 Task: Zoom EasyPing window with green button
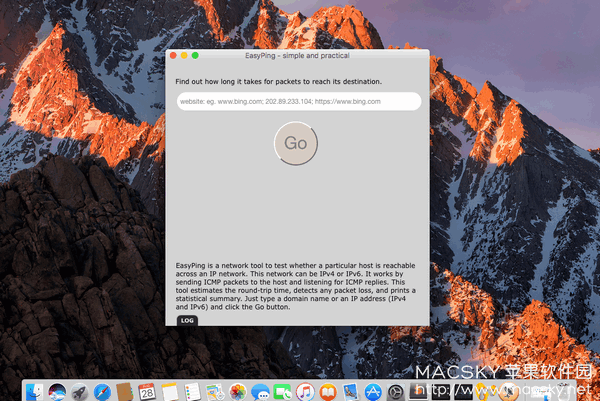195,55
